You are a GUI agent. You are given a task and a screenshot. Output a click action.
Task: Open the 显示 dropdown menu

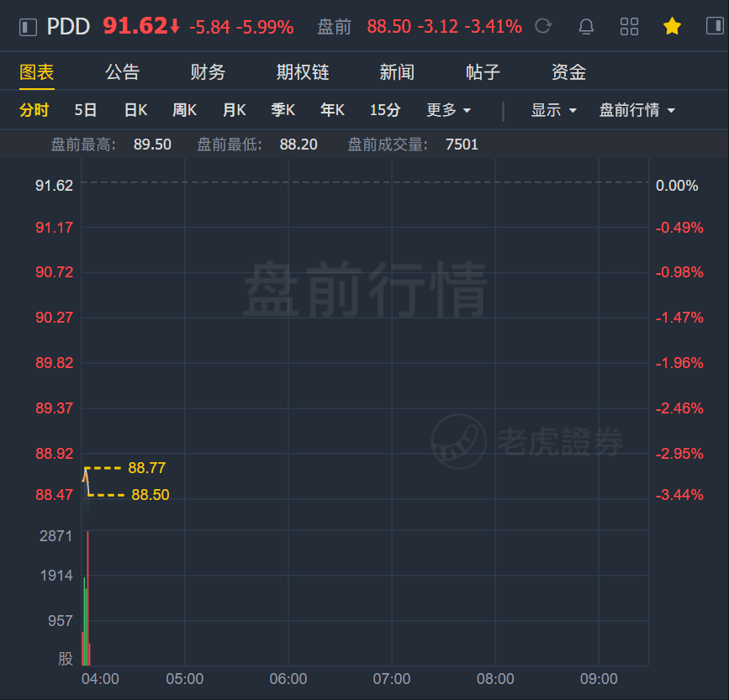[554, 111]
